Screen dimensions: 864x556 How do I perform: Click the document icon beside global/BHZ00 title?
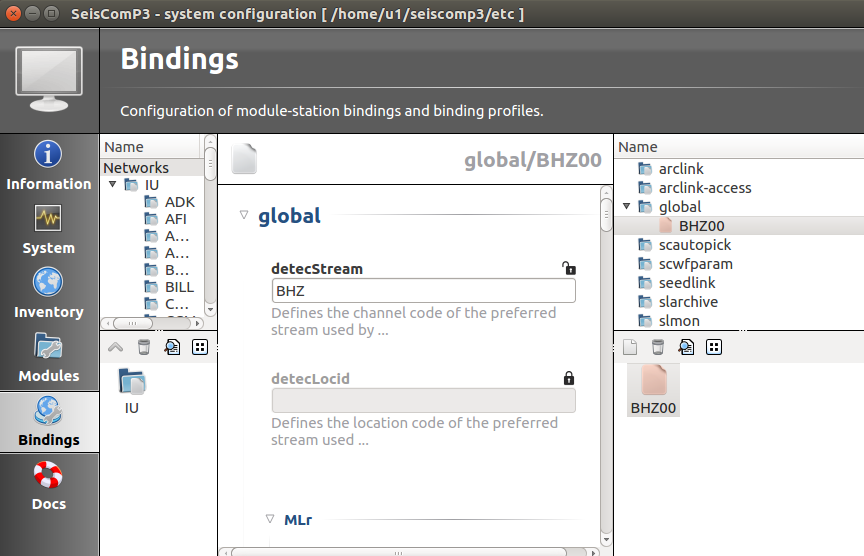pos(244,159)
